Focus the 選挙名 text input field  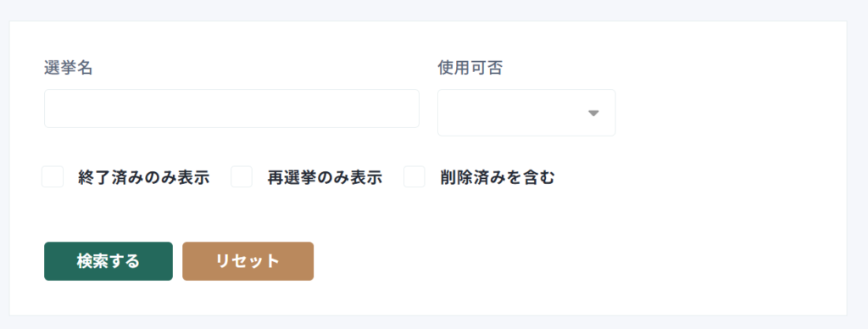(x=231, y=109)
